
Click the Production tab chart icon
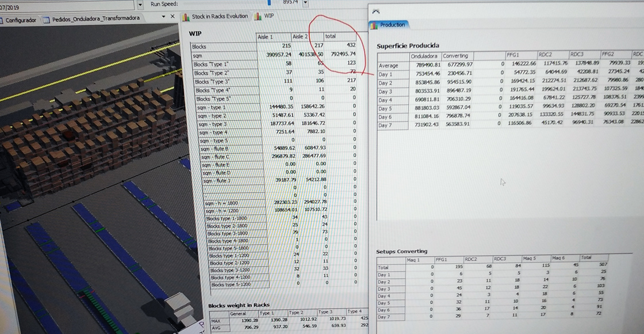point(375,25)
